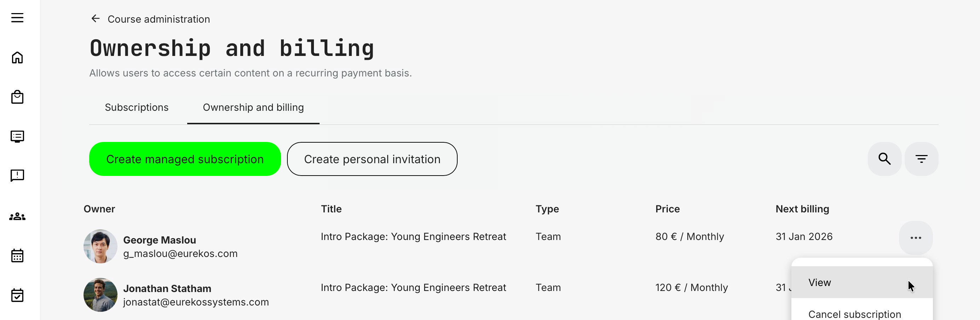Select the Ownership and billing tab
The image size is (980, 320).
click(x=253, y=108)
